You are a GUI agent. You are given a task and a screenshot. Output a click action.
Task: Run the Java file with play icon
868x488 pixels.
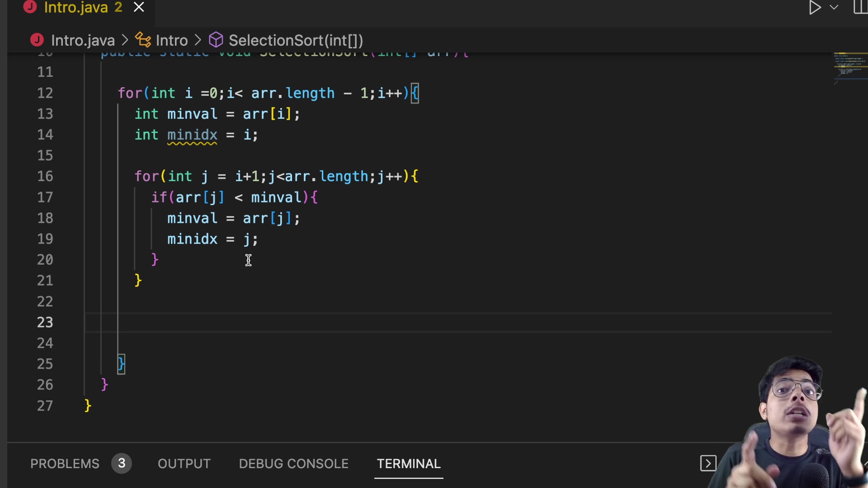tap(815, 8)
